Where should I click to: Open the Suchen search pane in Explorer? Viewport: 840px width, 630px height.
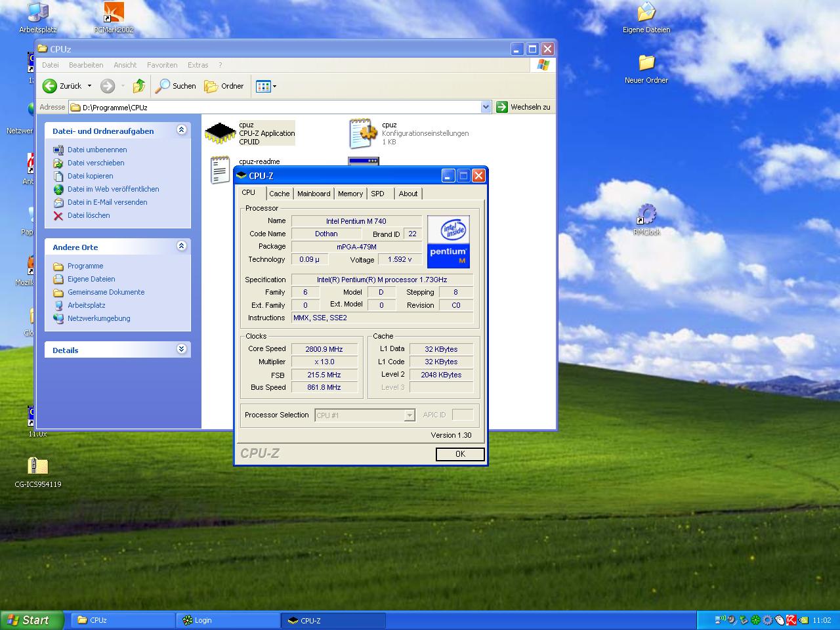click(x=176, y=86)
